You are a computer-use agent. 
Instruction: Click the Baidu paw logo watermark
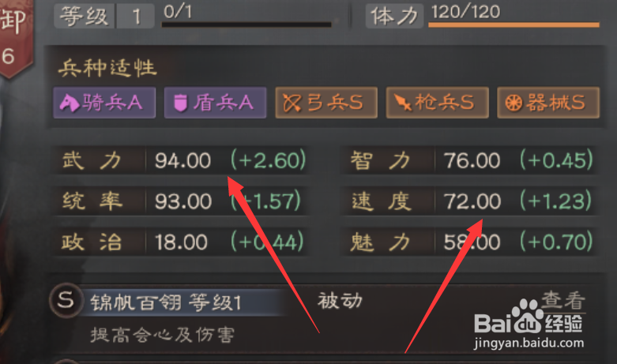click(528, 315)
